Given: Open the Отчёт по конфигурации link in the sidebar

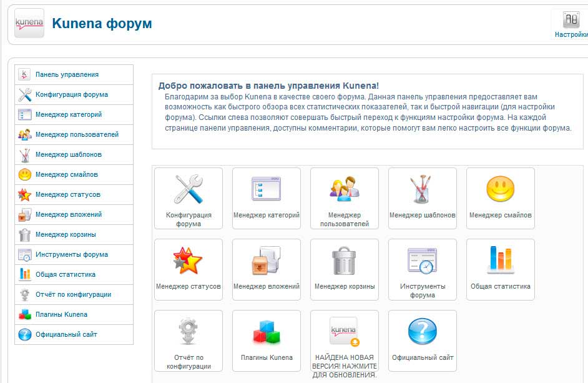Looking at the screenshot, I should click(x=74, y=294).
